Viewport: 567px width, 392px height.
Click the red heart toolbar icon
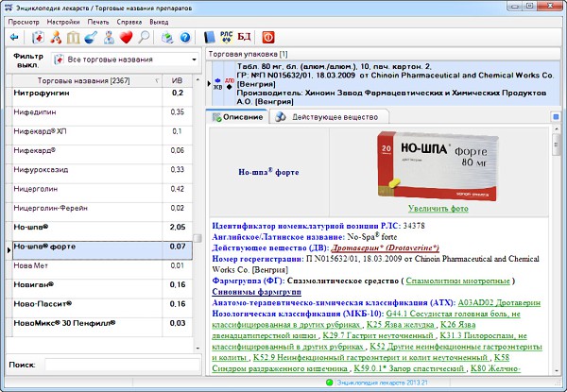pyautogui.click(x=126, y=38)
